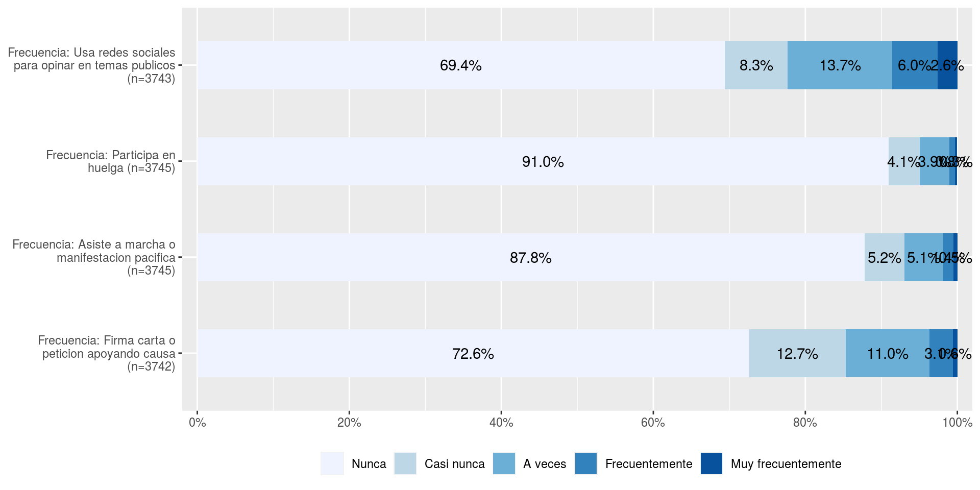The height and width of the screenshot is (490, 980).
Task: Select the 12.7% Casi nunca segment
Action: 797,354
